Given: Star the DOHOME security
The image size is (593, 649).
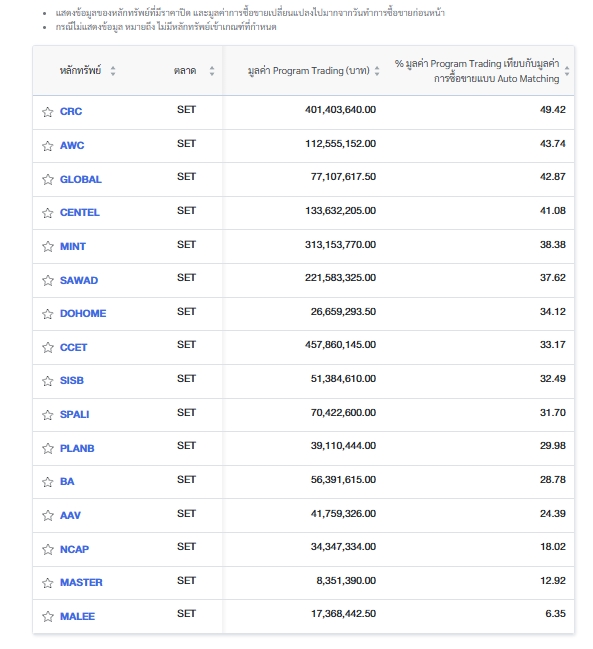Looking at the screenshot, I should pyautogui.click(x=48, y=314).
